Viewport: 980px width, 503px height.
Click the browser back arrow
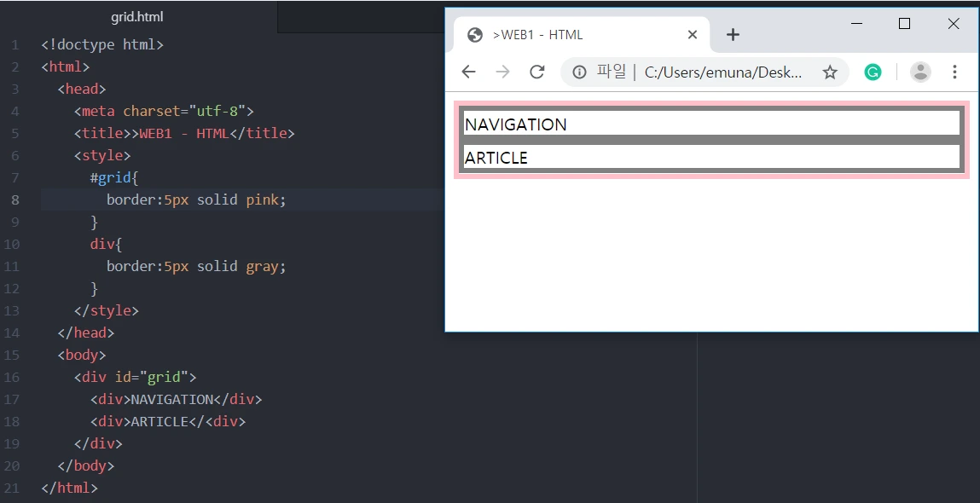[469, 72]
